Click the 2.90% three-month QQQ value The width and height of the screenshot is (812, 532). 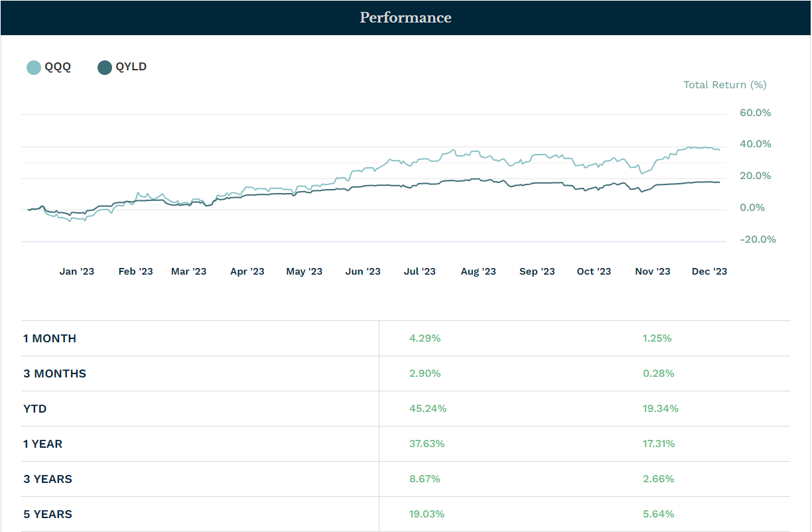tap(425, 373)
